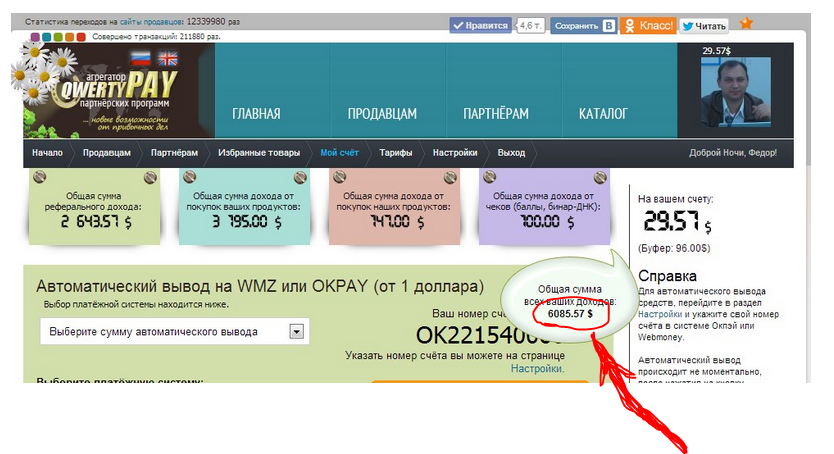The image size is (834, 454).
Task: Open the ПРОДАВЦАМ main section
Action: tap(382, 114)
